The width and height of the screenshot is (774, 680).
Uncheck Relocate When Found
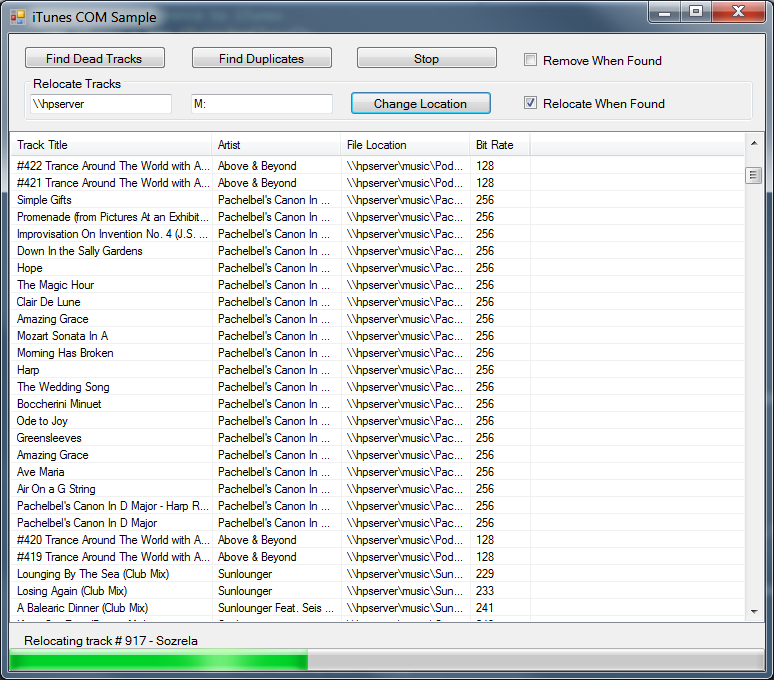click(530, 103)
